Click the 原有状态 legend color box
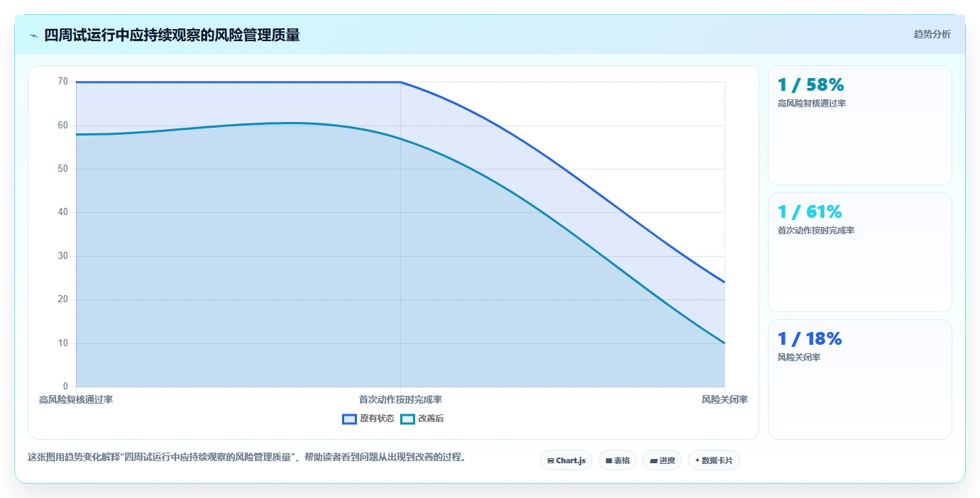The image size is (980, 498). [x=349, y=419]
